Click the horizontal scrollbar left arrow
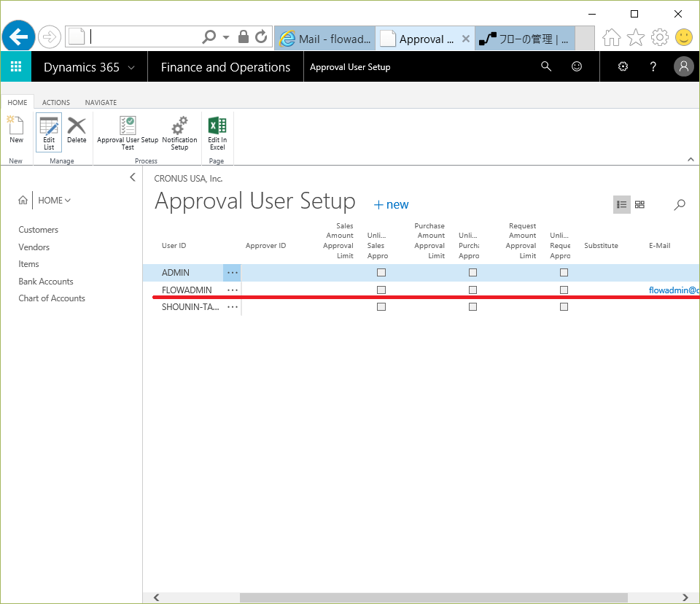700x604 pixels. [x=156, y=597]
